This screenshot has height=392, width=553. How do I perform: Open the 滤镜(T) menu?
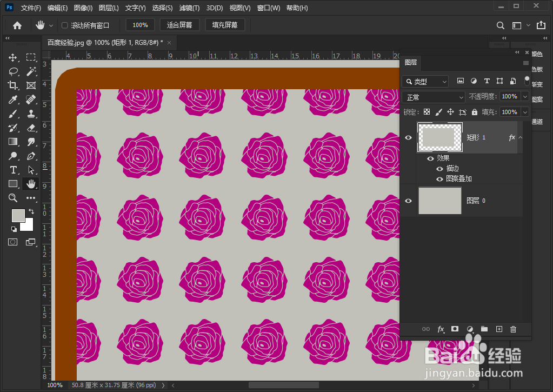[x=189, y=8]
